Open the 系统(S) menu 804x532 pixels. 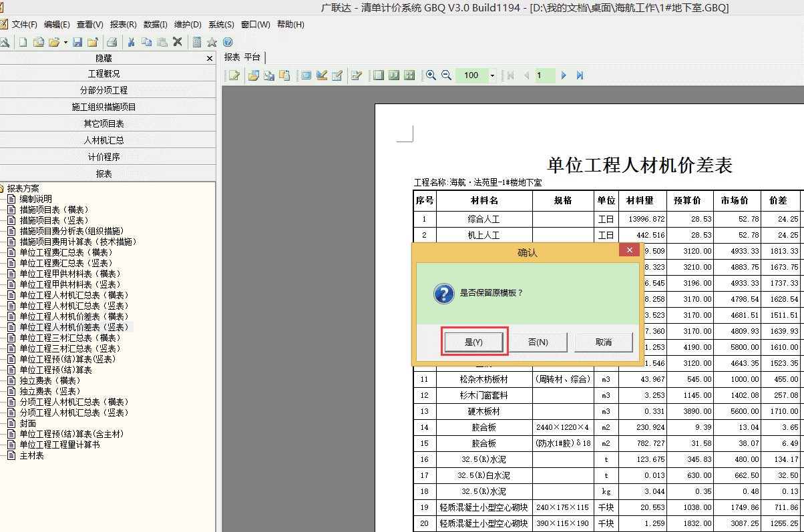(221, 25)
